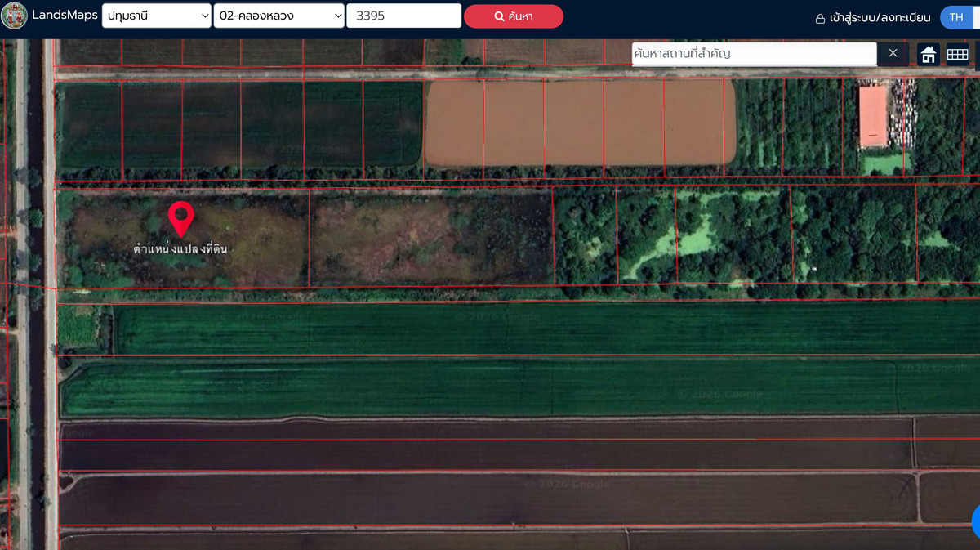Click the home icon on the map

pyautogui.click(x=929, y=54)
